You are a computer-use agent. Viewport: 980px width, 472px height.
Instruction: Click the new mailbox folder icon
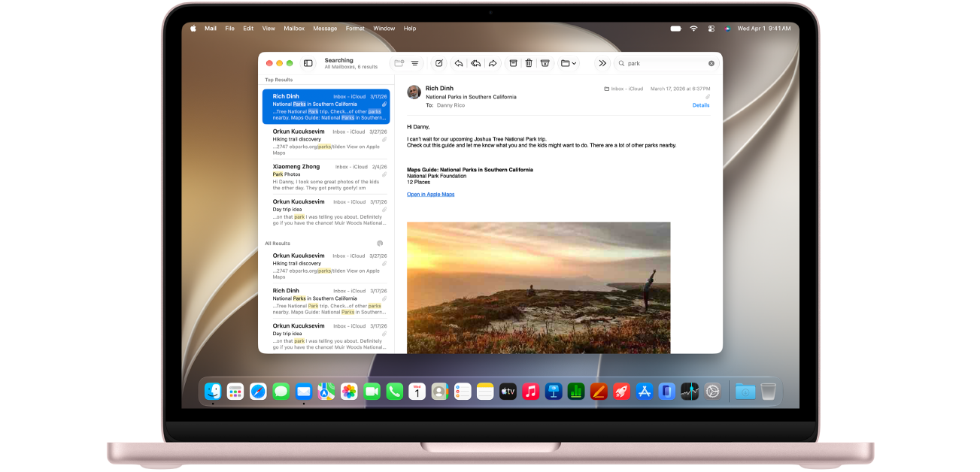click(x=399, y=63)
